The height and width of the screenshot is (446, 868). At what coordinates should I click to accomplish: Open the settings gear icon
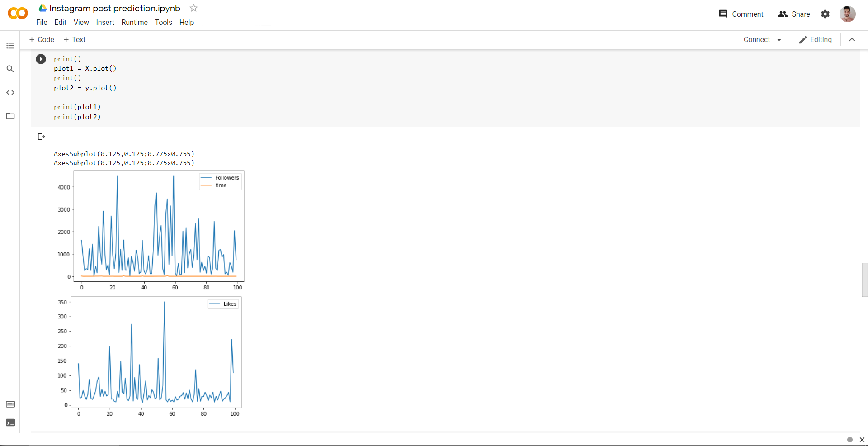pyautogui.click(x=825, y=14)
